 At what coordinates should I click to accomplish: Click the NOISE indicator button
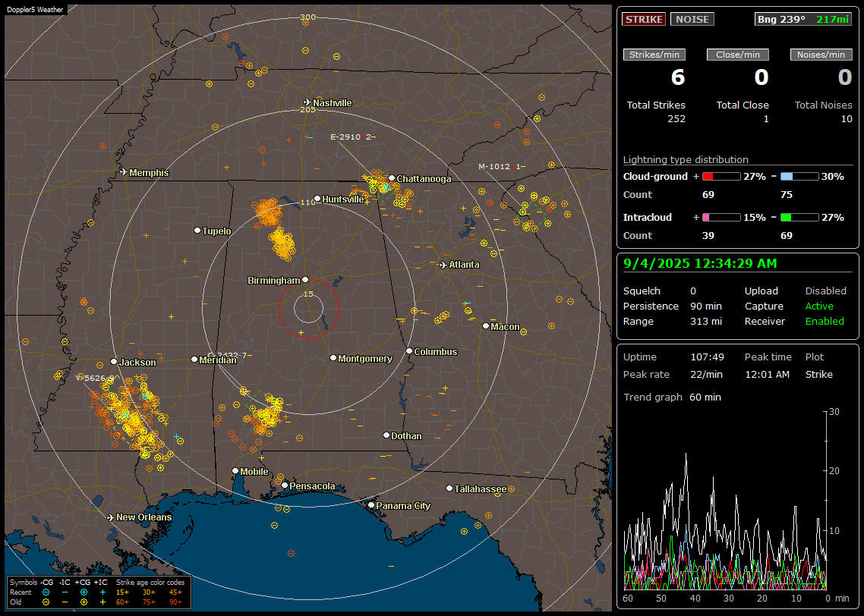(692, 19)
